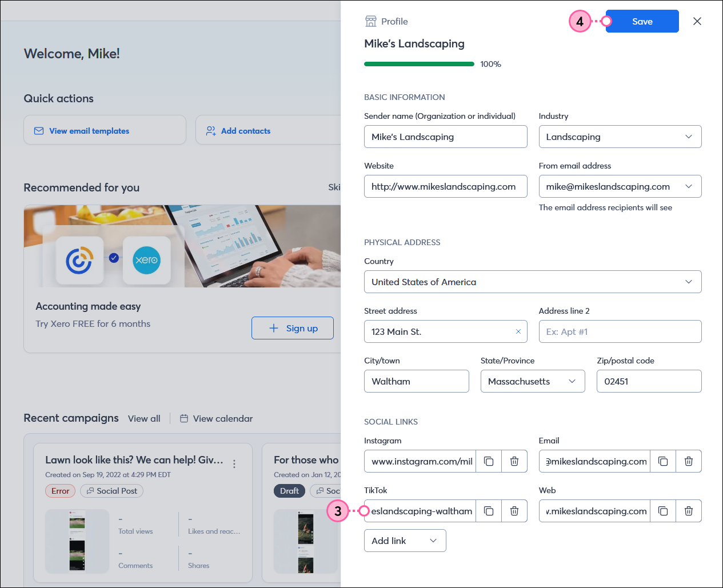Click the Draft status badge

(289, 491)
